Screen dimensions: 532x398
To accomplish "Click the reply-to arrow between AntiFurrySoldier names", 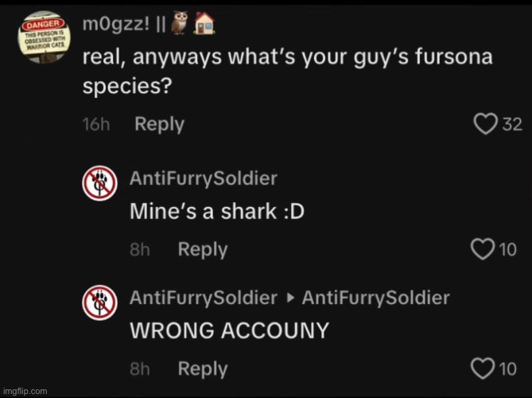I will (x=289, y=298).
